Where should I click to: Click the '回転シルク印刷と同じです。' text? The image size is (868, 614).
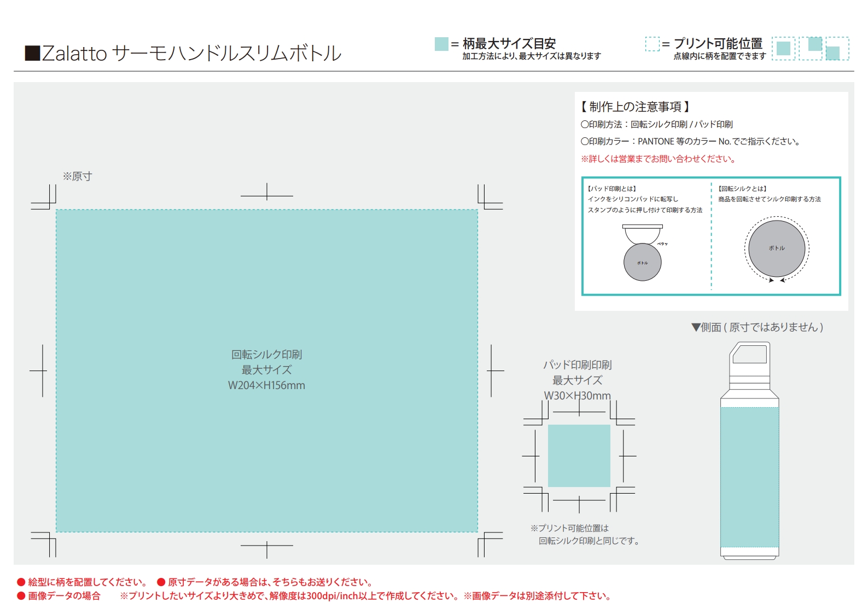[x=589, y=541]
